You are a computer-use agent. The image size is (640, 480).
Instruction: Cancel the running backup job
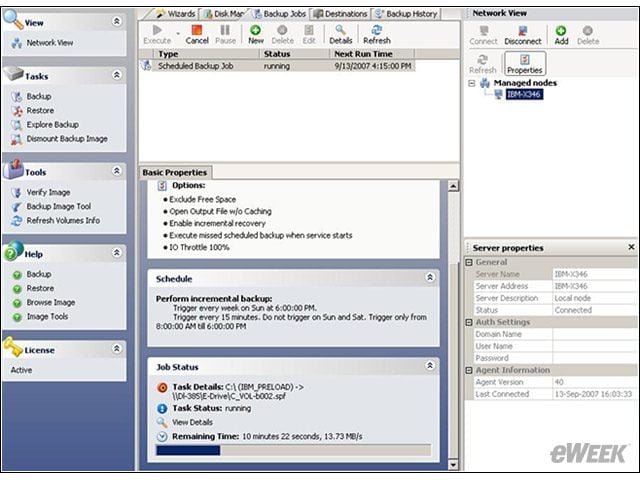[197, 34]
